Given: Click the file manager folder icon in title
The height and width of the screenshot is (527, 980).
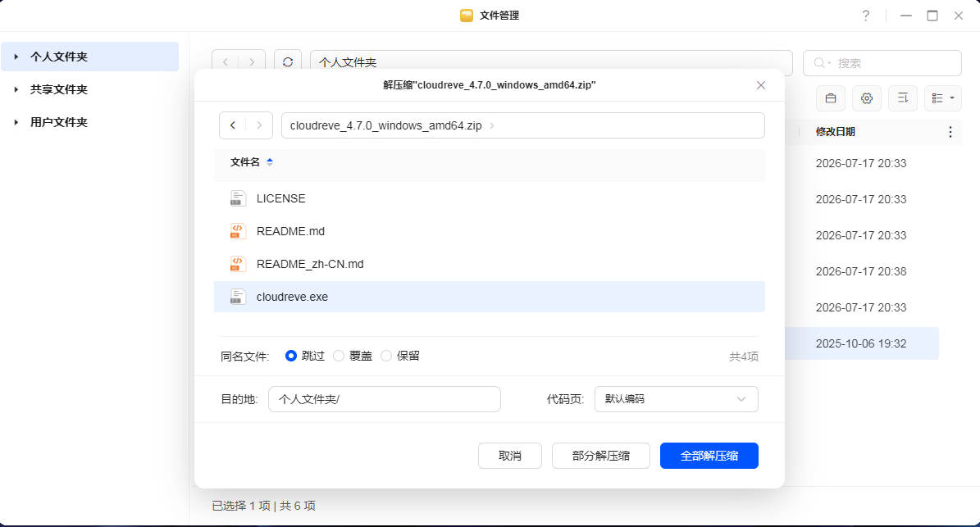Looking at the screenshot, I should click(467, 16).
